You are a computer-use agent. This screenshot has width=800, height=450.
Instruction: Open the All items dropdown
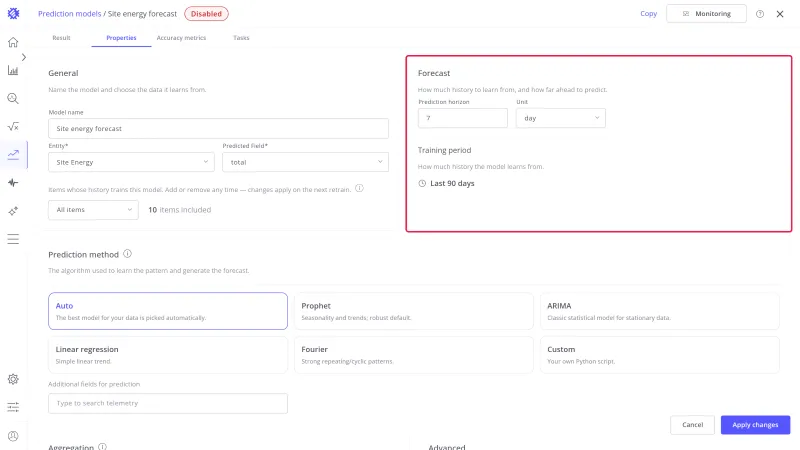coord(93,210)
